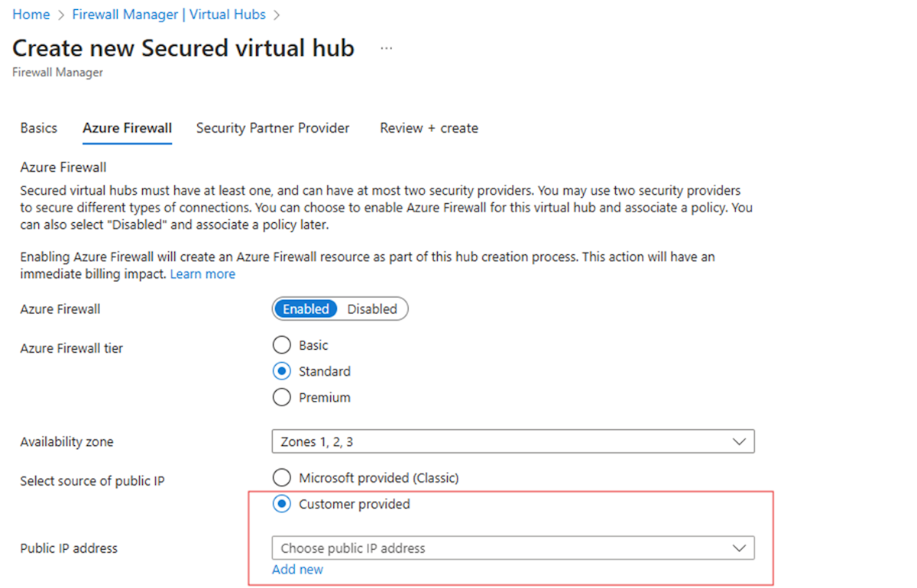This screenshot has width=917, height=588.
Task: Click Add new under public IP address
Action: click(297, 569)
